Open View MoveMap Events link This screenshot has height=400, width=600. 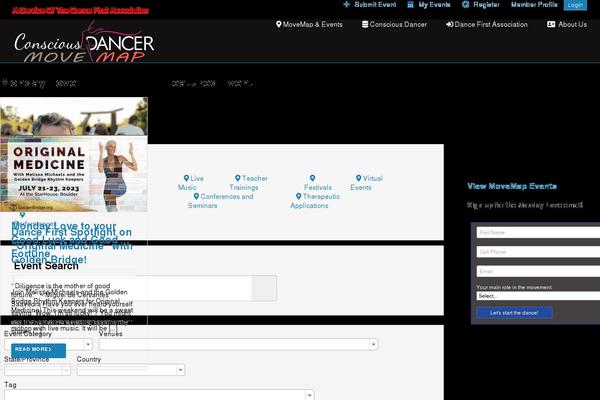(x=512, y=186)
